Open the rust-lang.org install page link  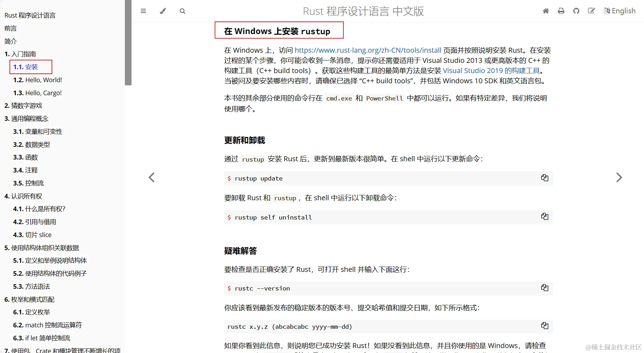click(x=368, y=50)
